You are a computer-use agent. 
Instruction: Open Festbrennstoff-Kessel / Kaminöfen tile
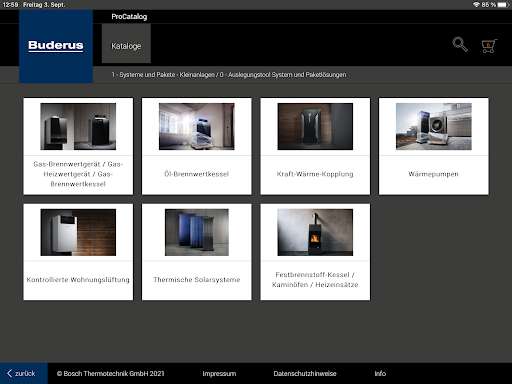315,252
